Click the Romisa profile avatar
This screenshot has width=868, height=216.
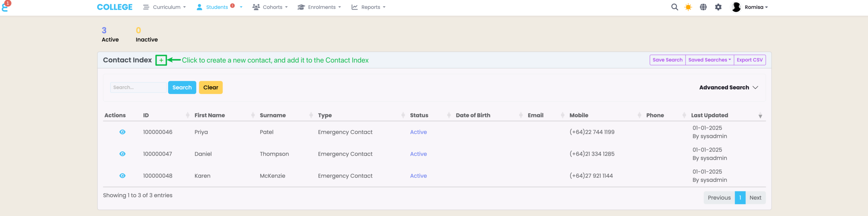coord(736,7)
